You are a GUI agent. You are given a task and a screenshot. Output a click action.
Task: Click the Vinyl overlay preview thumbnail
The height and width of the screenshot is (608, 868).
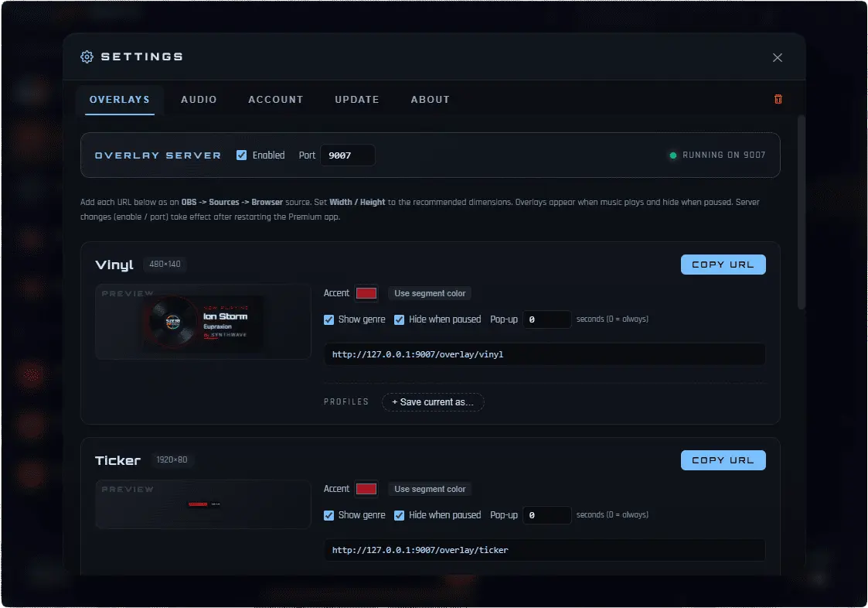[203, 322]
